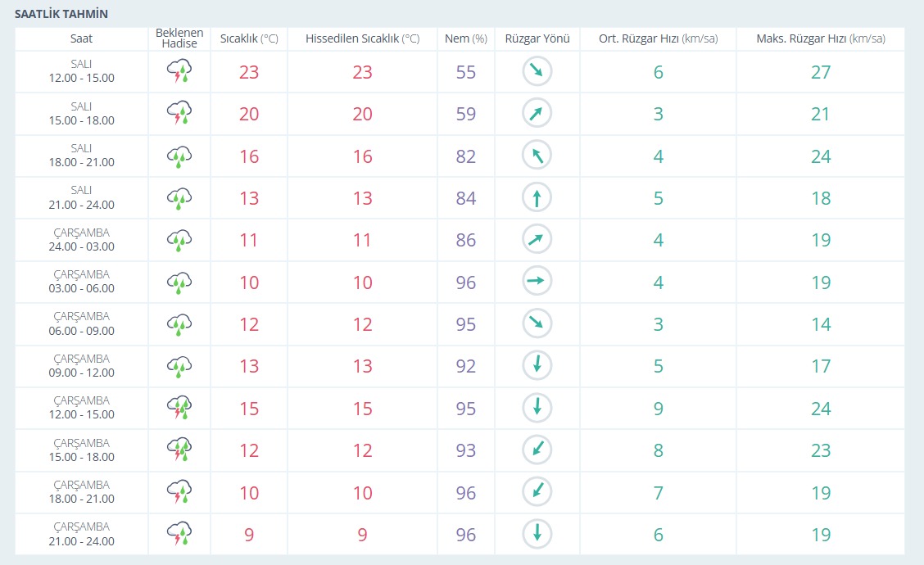Click the Hissedilen Sıcaklık column header
The image size is (924, 565).
pos(362,38)
